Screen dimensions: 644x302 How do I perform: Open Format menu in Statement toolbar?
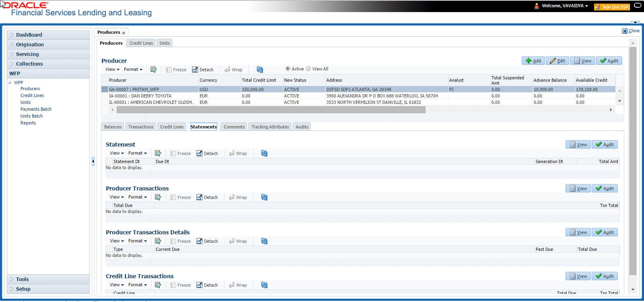[138, 153]
